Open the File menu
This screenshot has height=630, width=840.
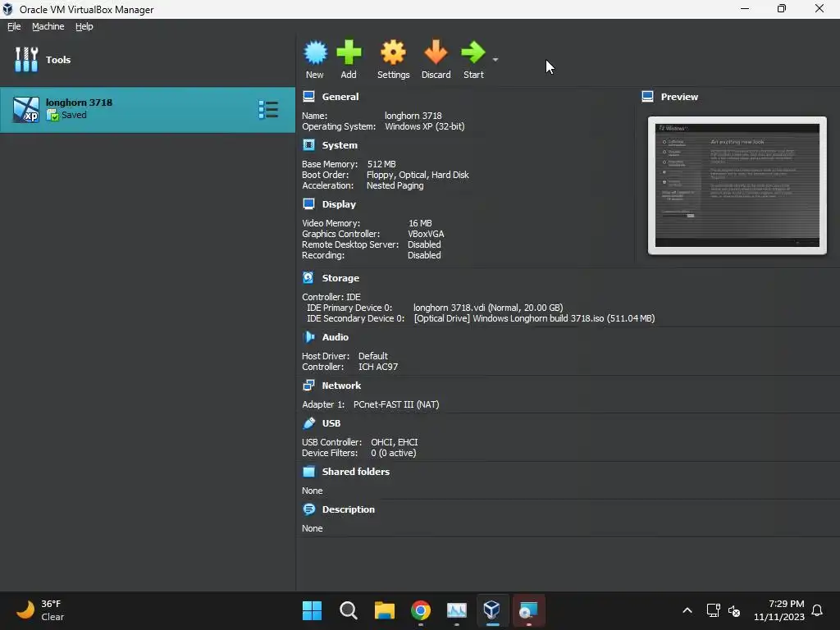(x=14, y=26)
